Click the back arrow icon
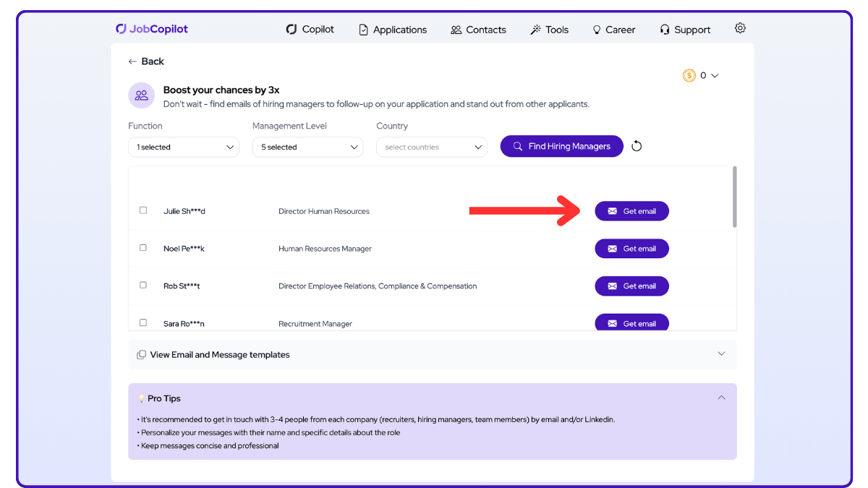 (x=132, y=61)
